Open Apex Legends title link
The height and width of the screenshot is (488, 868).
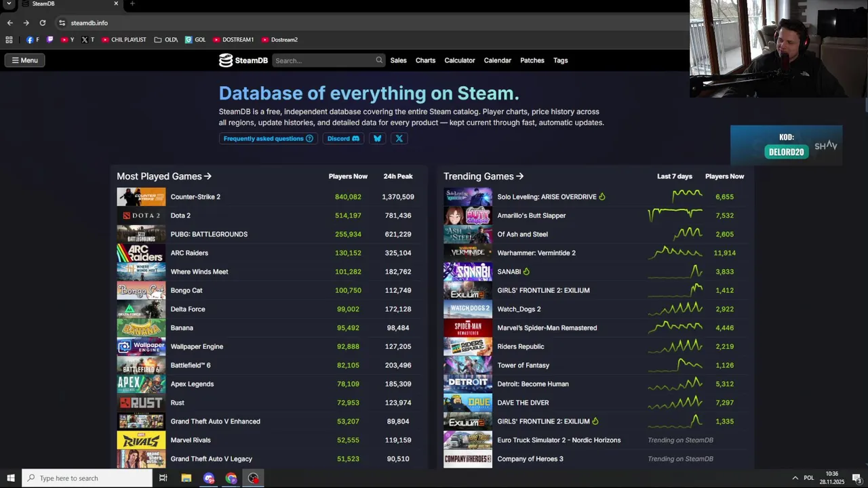click(192, 384)
